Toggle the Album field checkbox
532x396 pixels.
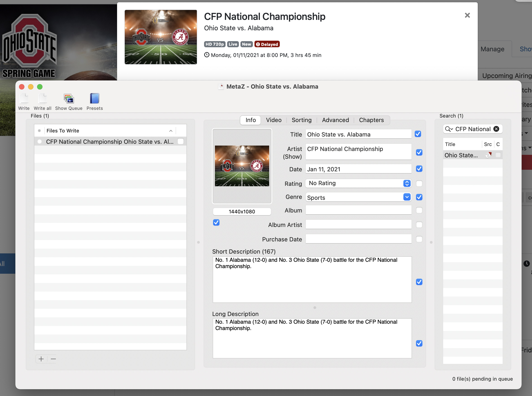click(x=419, y=210)
